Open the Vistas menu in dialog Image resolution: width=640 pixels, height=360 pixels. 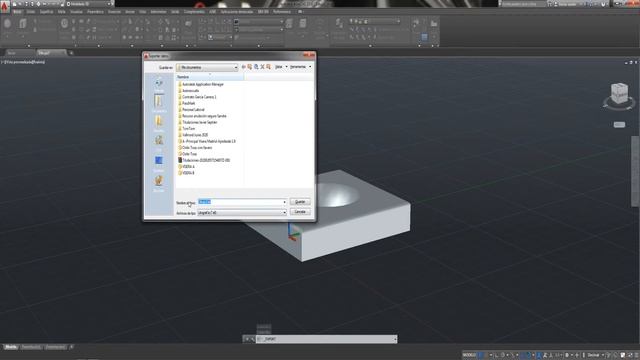coord(280,67)
